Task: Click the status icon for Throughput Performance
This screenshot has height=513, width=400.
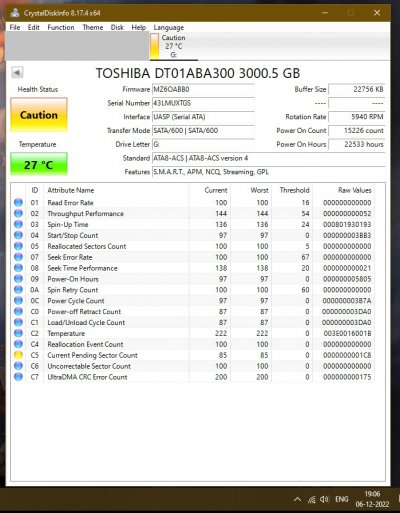Action: 18,213
